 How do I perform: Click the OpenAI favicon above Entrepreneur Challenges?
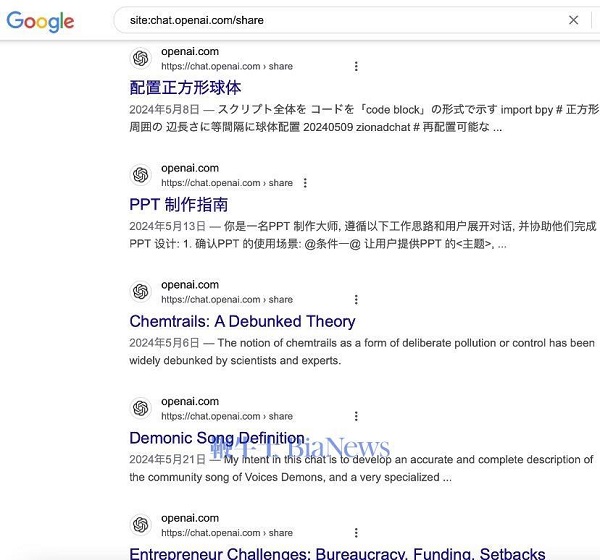point(140,525)
